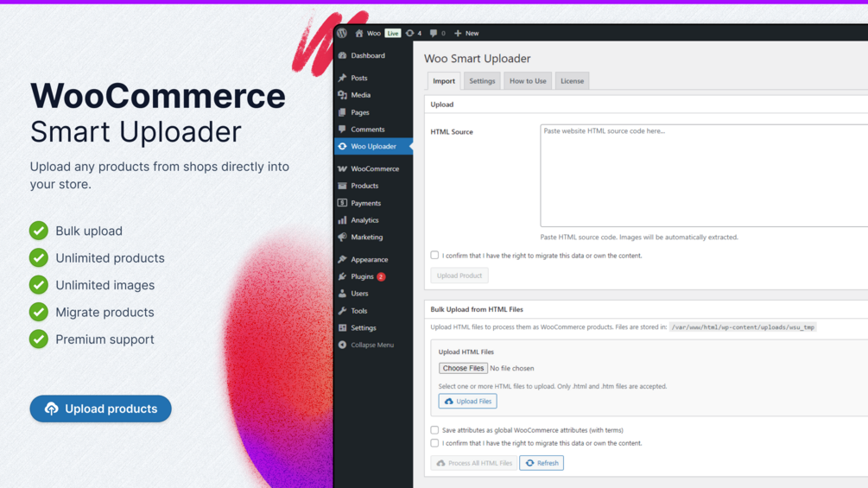868x488 pixels.
Task: Check the confirm rights checkbox under HTML Source
Action: point(434,255)
